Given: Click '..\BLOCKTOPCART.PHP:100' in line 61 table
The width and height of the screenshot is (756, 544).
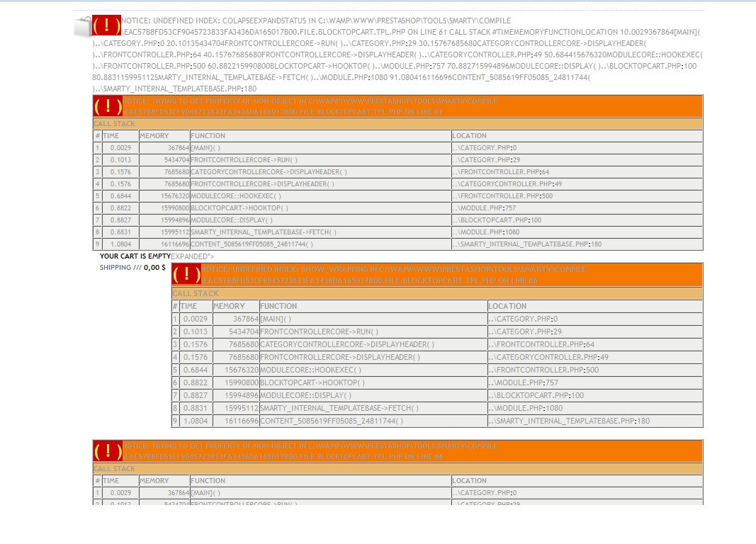Looking at the screenshot, I should click(497, 220).
